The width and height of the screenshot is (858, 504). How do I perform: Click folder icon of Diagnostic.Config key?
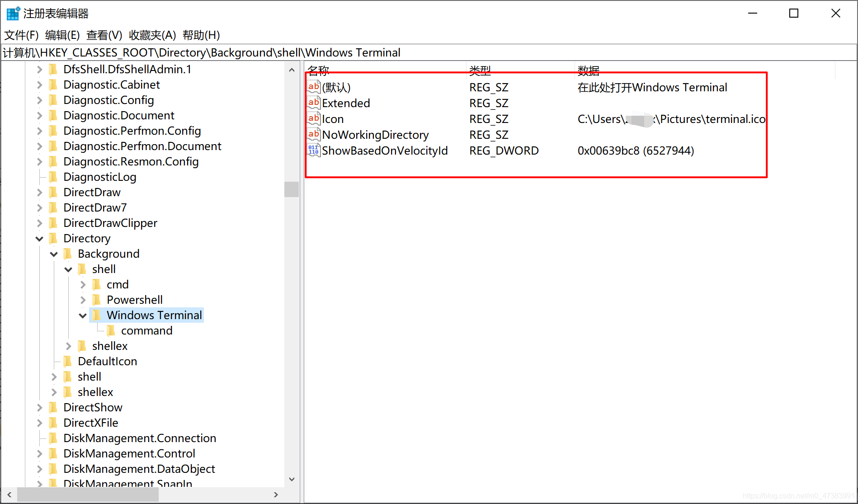coord(53,100)
